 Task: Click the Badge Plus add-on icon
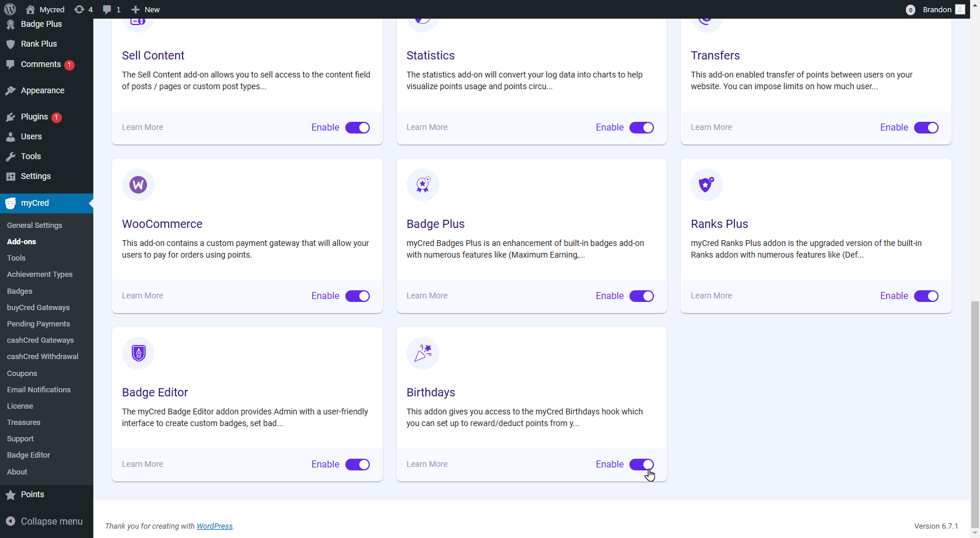[x=422, y=185]
